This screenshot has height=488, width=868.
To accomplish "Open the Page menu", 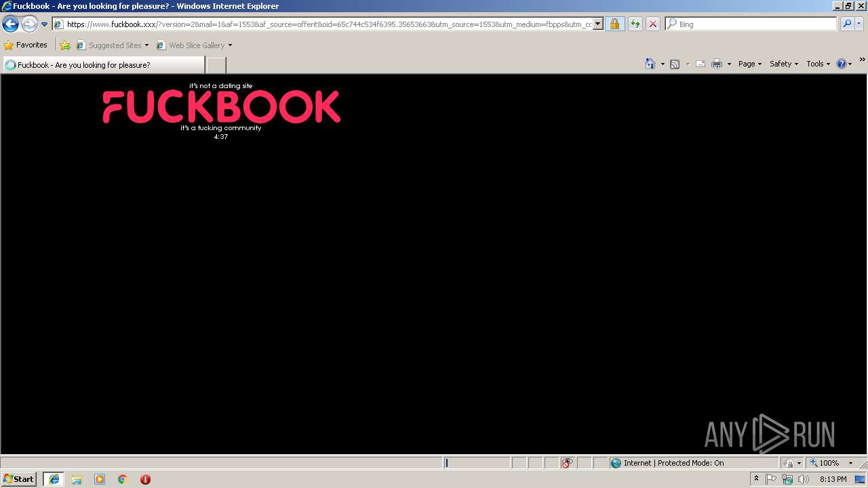I will click(x=750, y=64).
